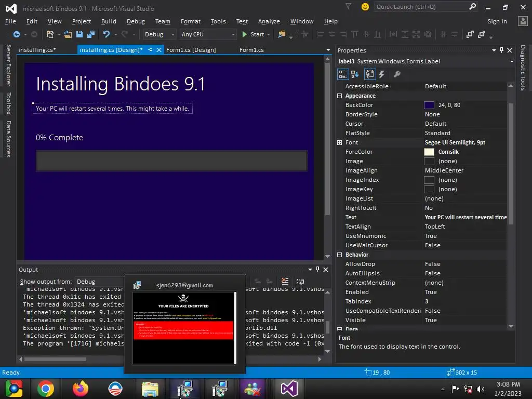Open the document tabs overflow dropdown
This screenshot has height=399, width=532.
(x=328, y=50)
